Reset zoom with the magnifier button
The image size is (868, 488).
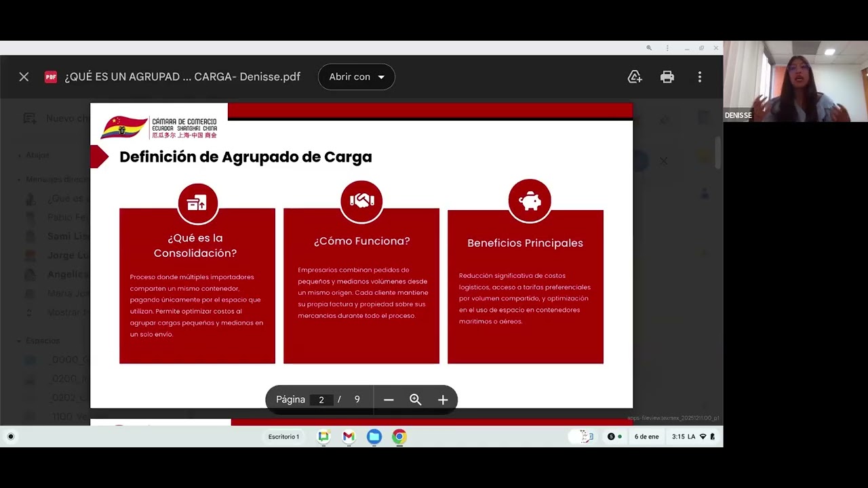point(416,400)
